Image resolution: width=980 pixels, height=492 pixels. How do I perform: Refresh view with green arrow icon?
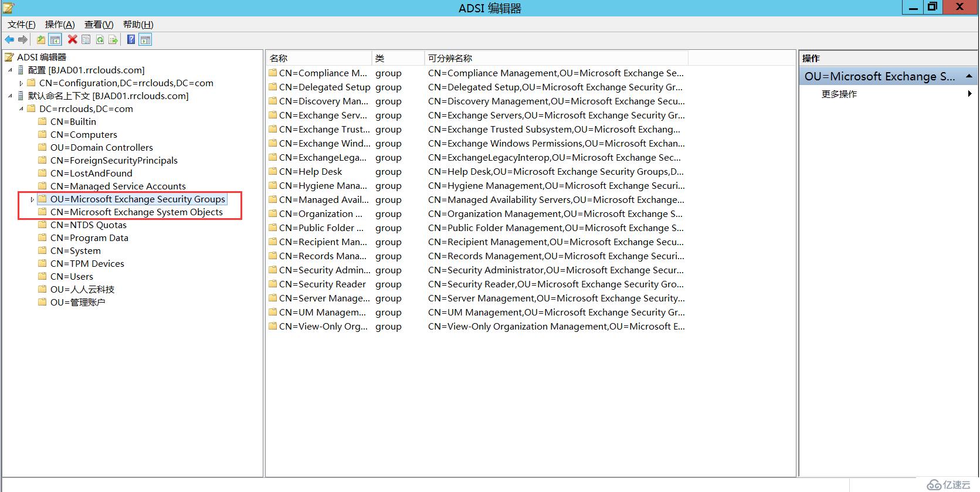[100, 40]
